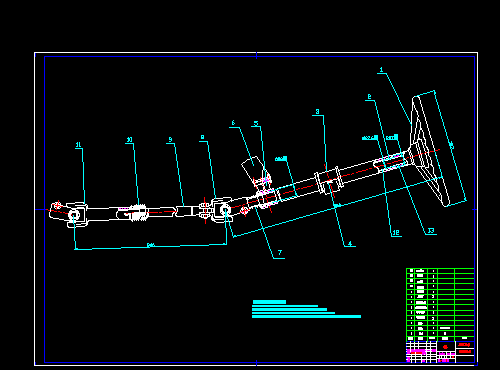Click part callout number 6

(233, 123)
